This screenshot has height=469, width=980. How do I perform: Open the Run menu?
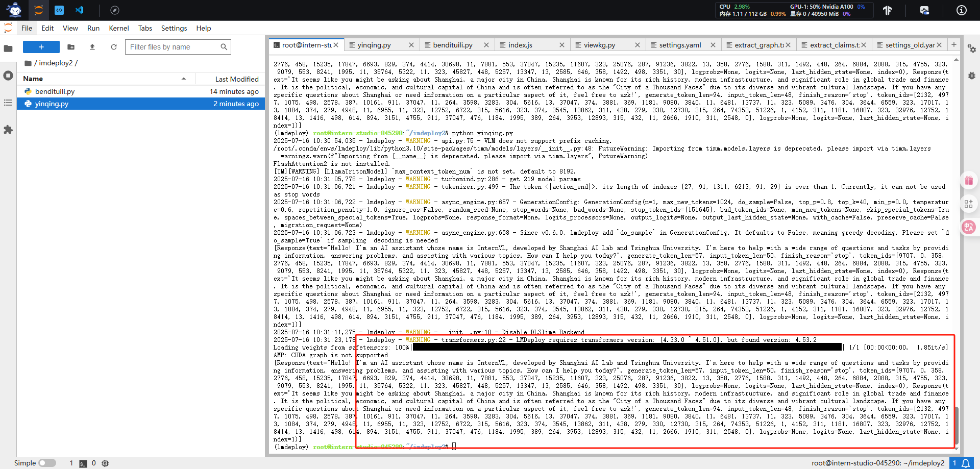[x=93, y=28]
